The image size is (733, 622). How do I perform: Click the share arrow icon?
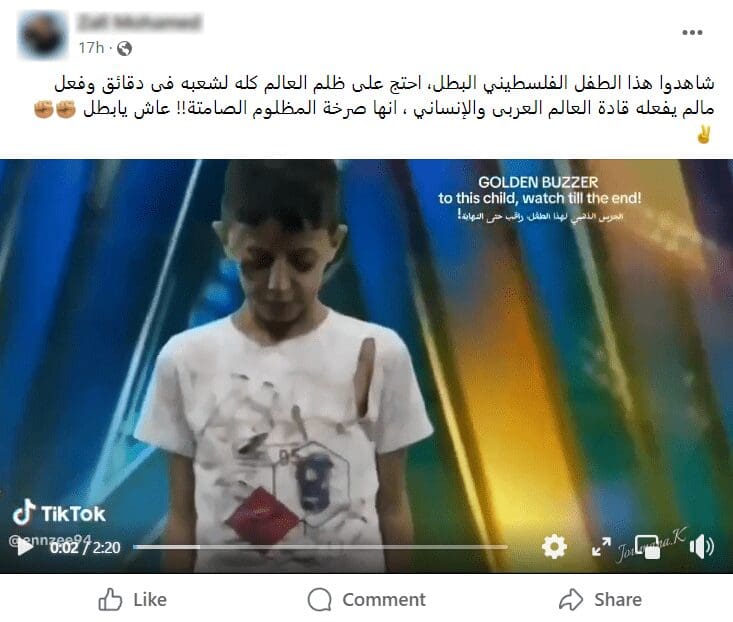tap(571, 600)
